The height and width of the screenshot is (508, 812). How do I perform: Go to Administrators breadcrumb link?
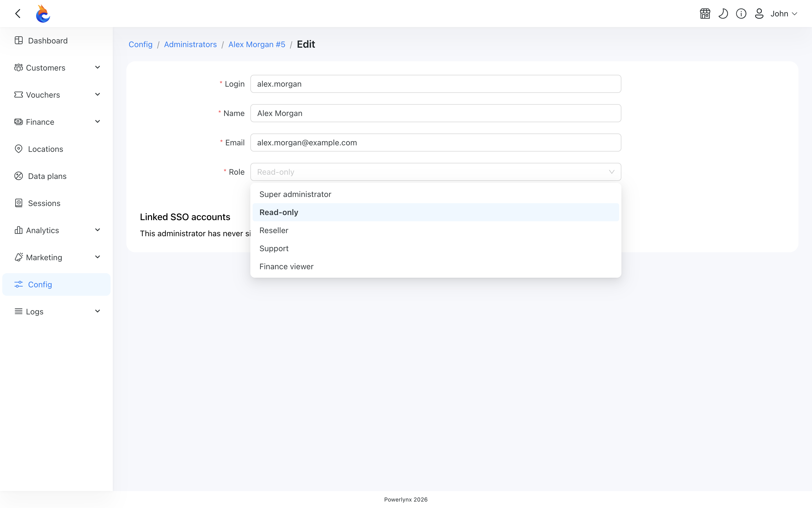click(x=190, y=44)
